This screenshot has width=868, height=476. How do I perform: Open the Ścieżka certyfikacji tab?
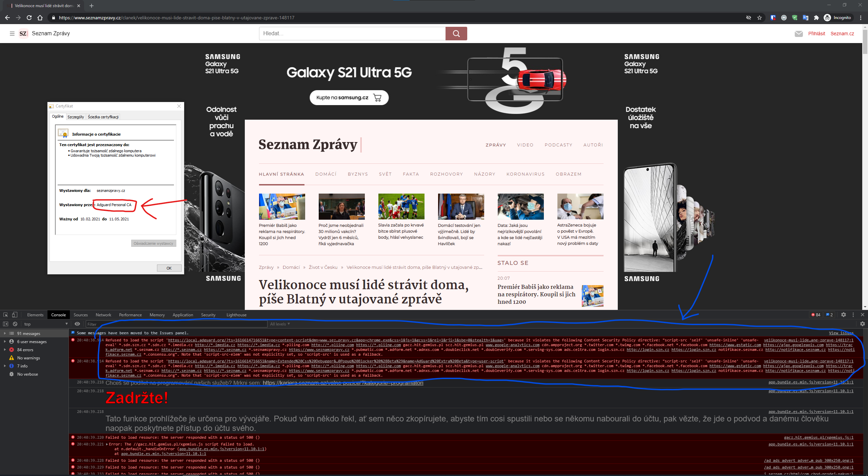tap(103, 116)
